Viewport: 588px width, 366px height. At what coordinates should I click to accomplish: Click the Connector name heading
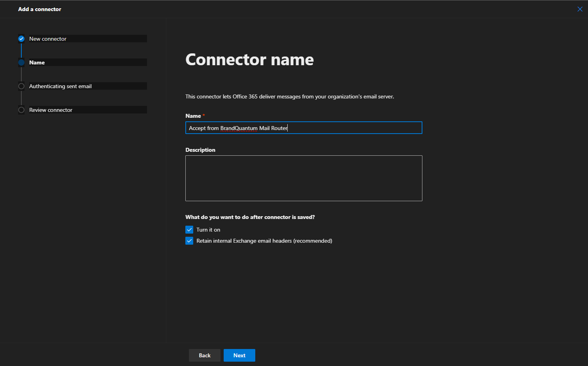[x=250, y=60]
